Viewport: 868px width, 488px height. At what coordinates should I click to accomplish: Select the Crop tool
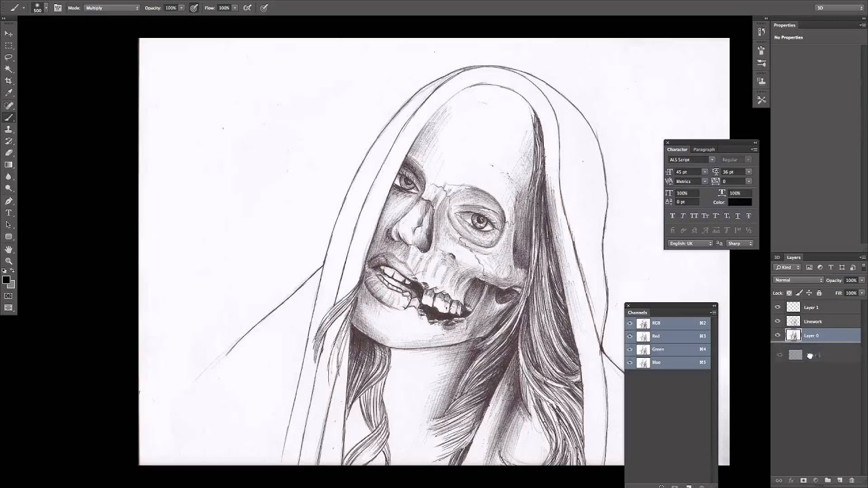click(x=9, y=81)
